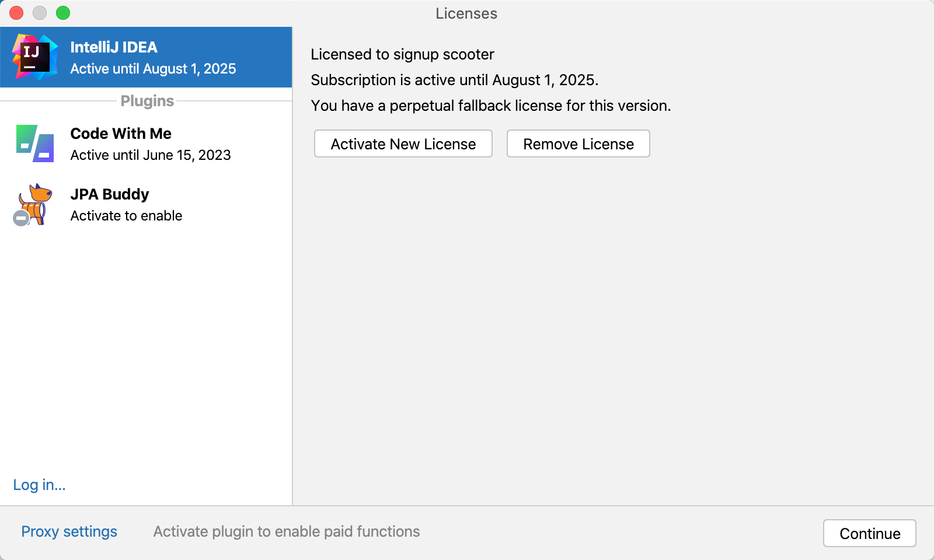The height and width of the screenshot is (560, 934).
Task: Click the Continue button
Action: [870, 533]
